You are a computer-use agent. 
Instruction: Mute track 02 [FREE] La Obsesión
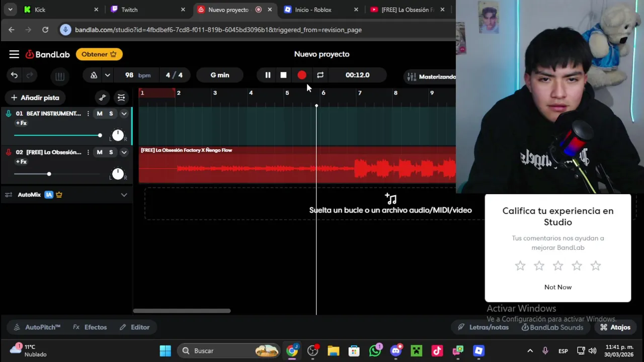[x=100, y=152]
